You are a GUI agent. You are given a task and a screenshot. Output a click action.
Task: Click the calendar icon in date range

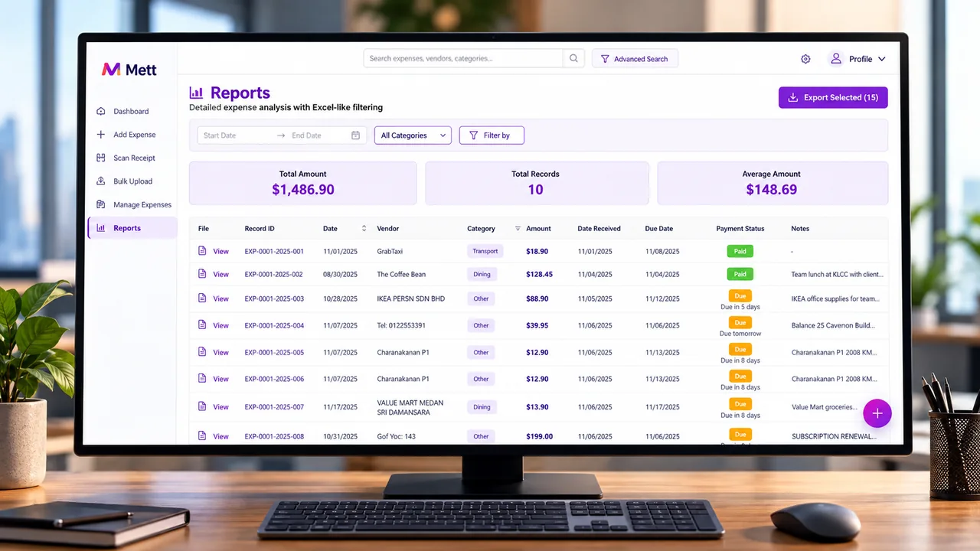(x=355, y=135)
